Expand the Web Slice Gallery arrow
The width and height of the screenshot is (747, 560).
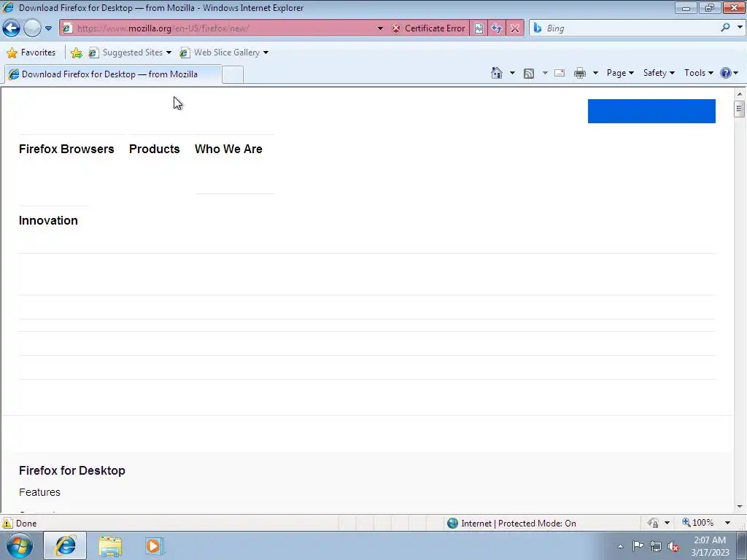pyautogui.click(x=266, y=52)
